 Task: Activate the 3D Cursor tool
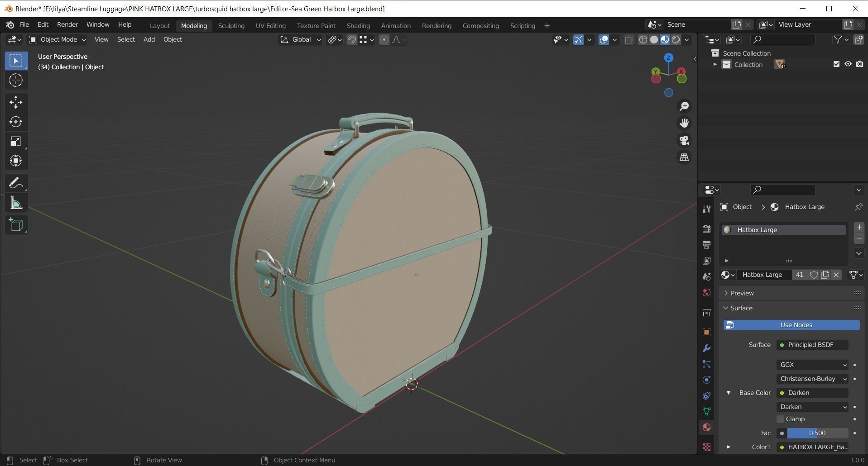(16, 80)
